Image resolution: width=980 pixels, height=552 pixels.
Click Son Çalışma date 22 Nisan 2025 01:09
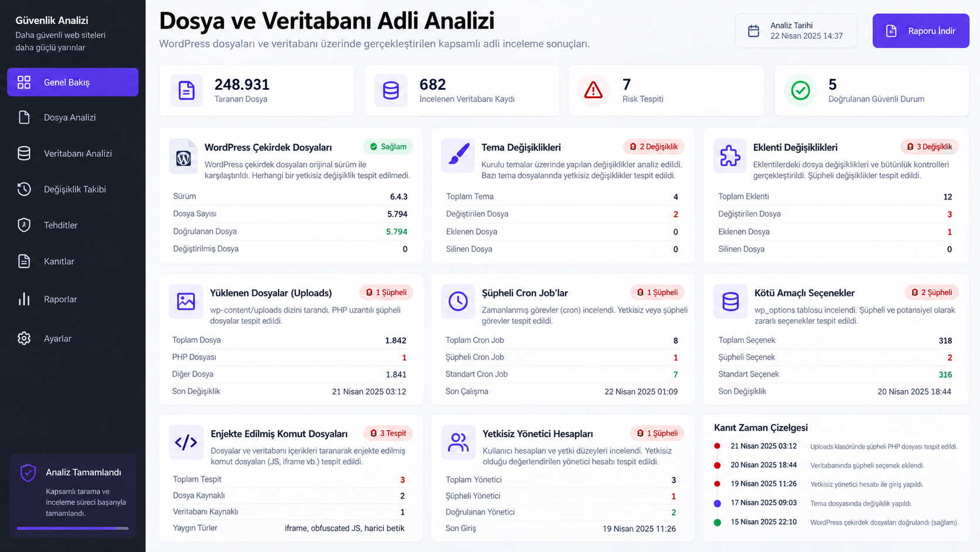(x=641, y=391)
